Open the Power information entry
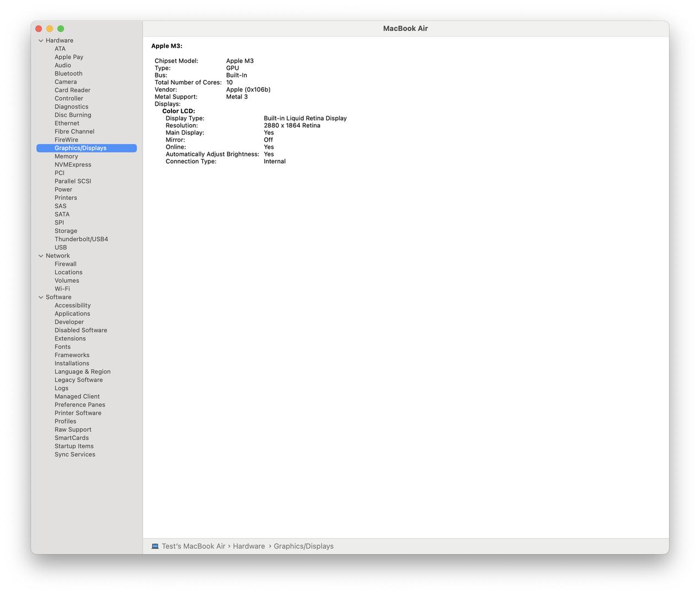The width and height of the screenshot is (700, 595). coord(63,190)
